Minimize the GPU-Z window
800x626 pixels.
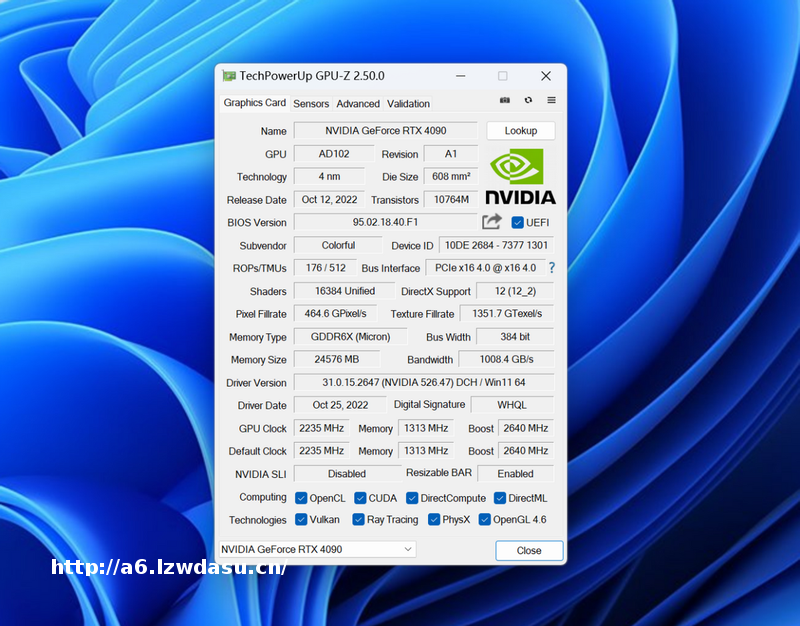[x=460, y=76]
